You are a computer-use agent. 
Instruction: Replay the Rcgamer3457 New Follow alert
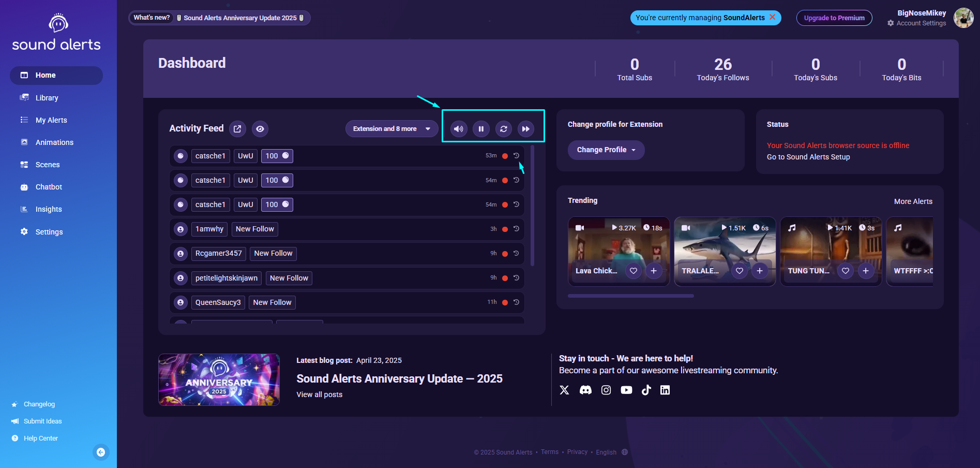click(x=516, y=253)
